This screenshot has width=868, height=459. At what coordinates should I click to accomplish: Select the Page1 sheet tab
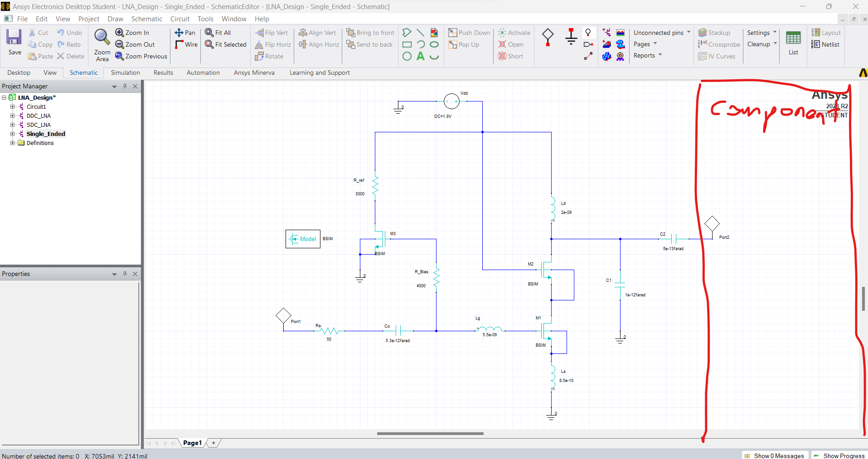coord(192,443)
